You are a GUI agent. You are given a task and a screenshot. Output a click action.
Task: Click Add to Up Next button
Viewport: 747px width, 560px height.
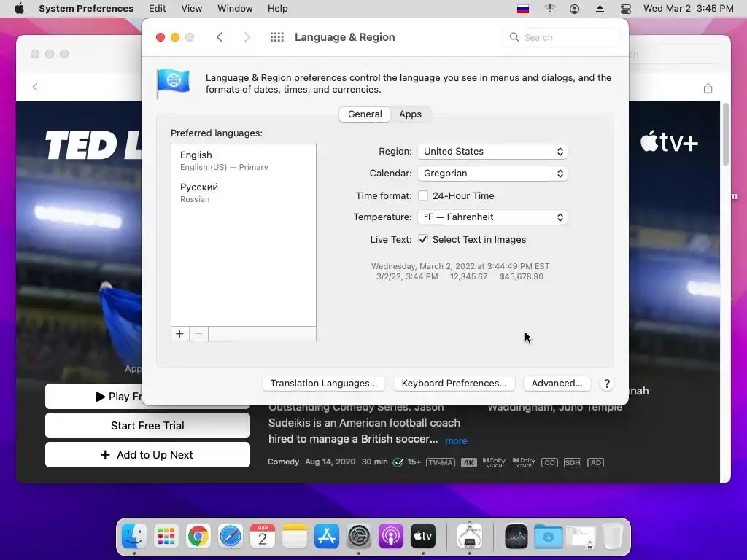[147, 455]
